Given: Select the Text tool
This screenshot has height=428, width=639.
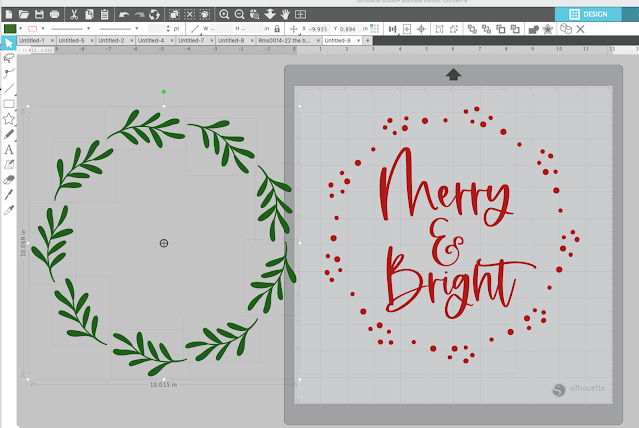Looking at the screenshot, I should coord(9,150).
